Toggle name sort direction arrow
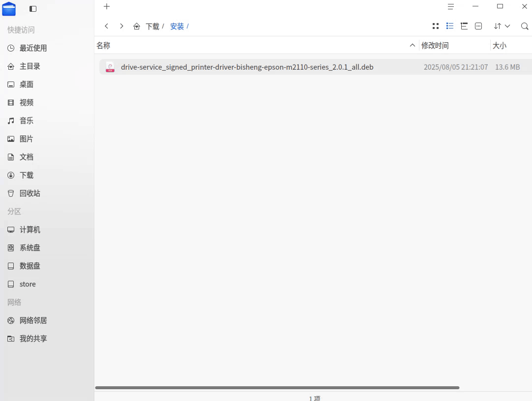This screenshot has width=532, height=401. click(412, 45)
